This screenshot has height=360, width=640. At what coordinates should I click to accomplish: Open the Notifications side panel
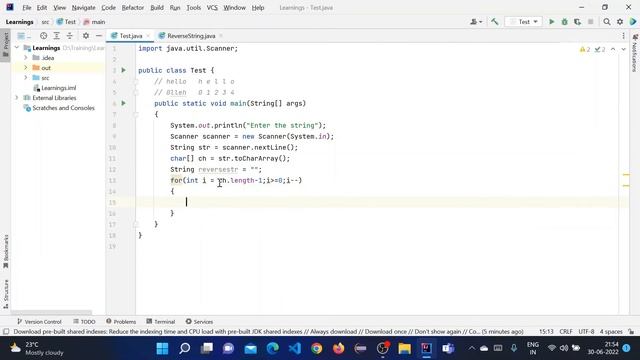(635, 53)
